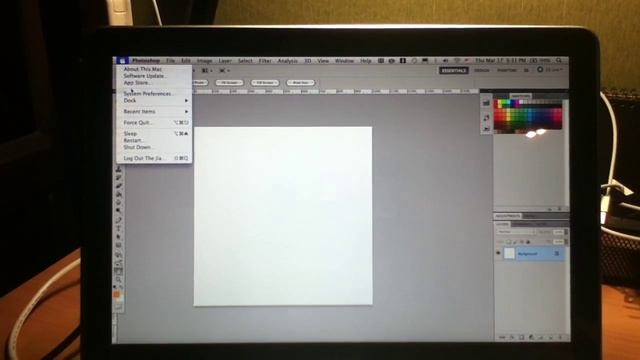Choose Sleep from Apple menu
The width and height of the screenshot is (640, 360).
[x=154, y=133]
